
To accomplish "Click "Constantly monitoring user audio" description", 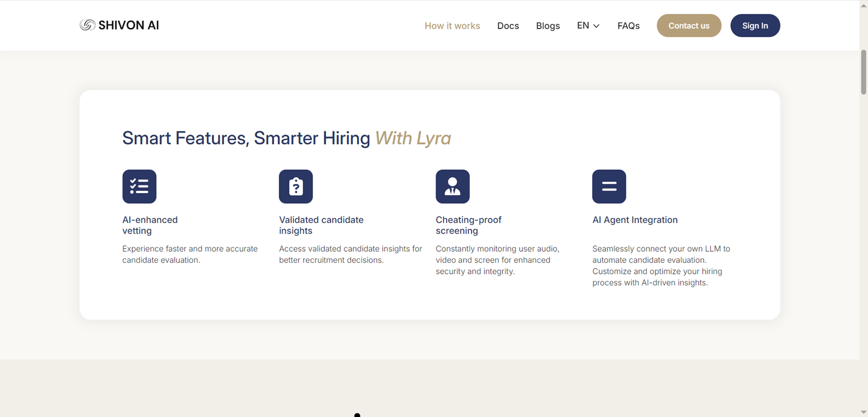I will (x=497, y=260).
